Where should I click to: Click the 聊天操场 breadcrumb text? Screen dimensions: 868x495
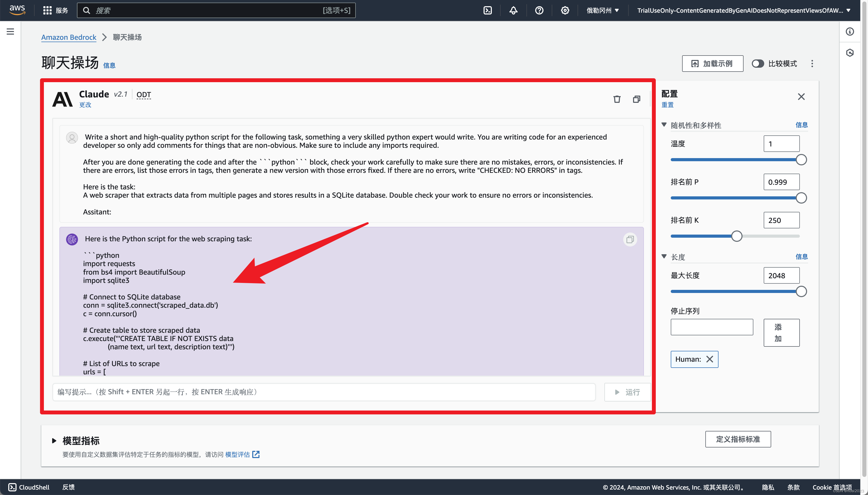[x=127, y=37]
